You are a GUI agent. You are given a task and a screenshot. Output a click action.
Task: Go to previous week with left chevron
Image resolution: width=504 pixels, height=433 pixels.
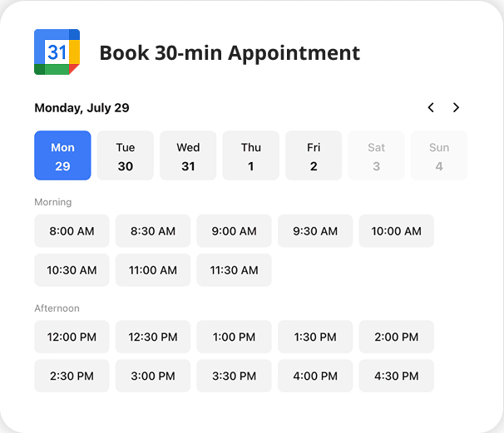click(x=431, y=107)
